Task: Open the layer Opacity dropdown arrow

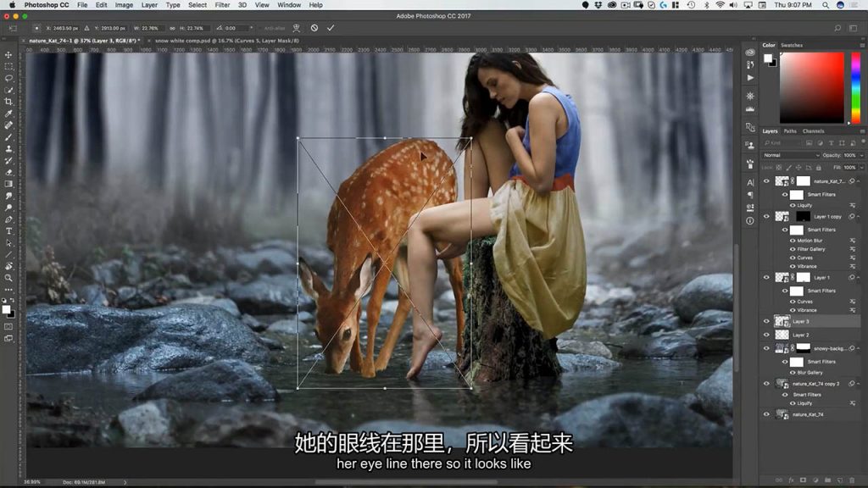Action: click(x=861, y=156)
